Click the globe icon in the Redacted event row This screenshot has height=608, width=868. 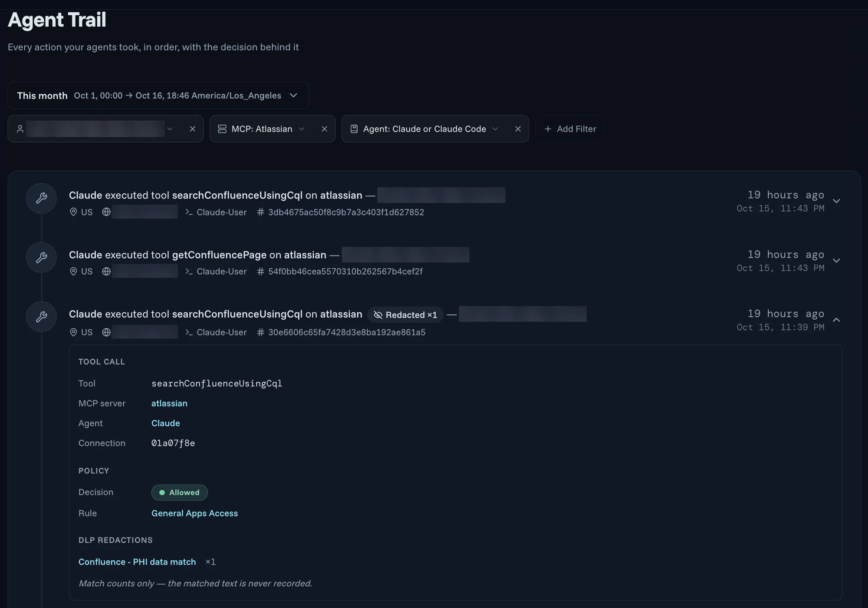106,332
